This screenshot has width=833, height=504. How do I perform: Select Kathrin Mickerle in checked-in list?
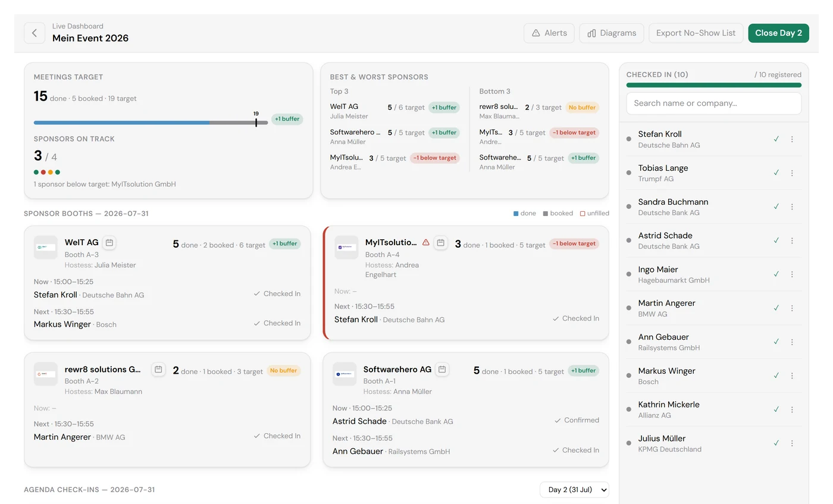(x=713, y=409)
